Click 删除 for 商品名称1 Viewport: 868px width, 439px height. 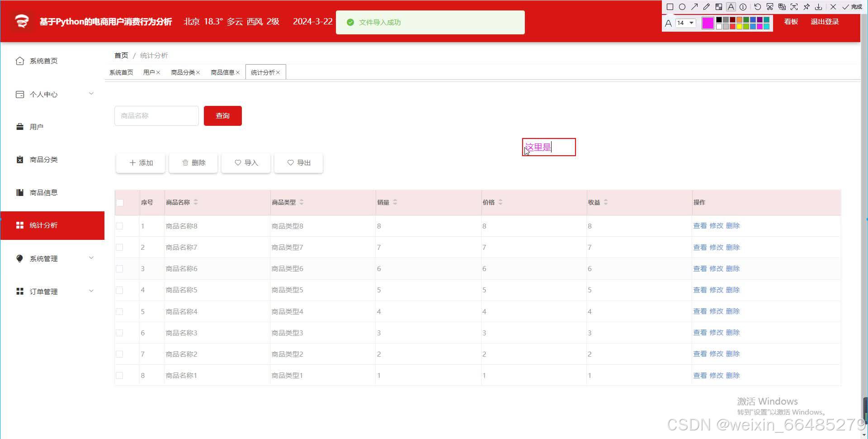pos(733,376)
